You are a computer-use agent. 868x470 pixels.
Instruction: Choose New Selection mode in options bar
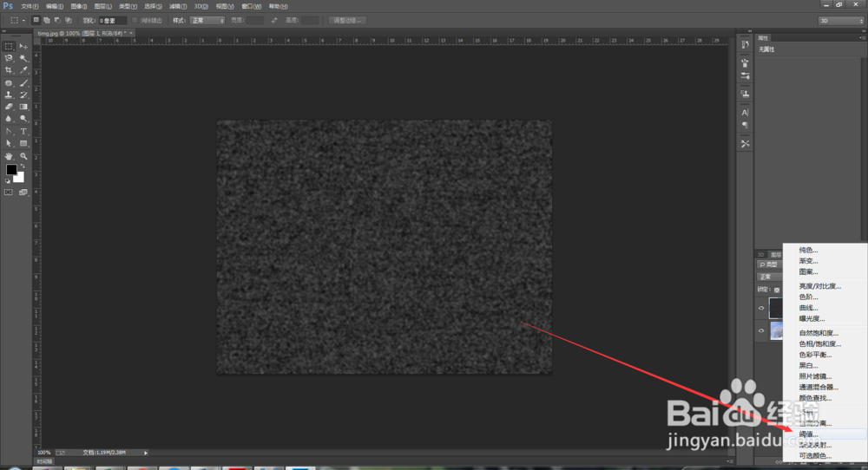36,21
